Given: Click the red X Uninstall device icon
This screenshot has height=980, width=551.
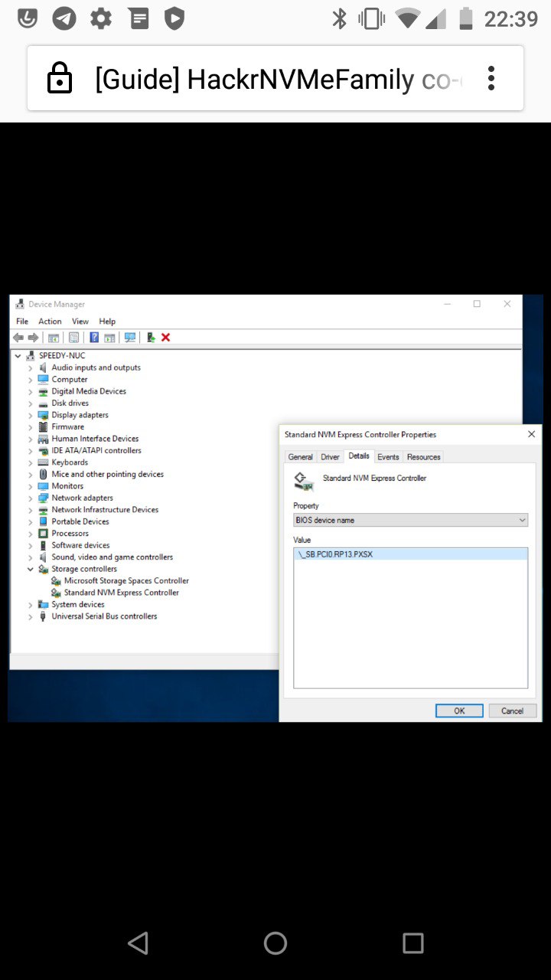Looking at the screenshot, I should 165,338.
